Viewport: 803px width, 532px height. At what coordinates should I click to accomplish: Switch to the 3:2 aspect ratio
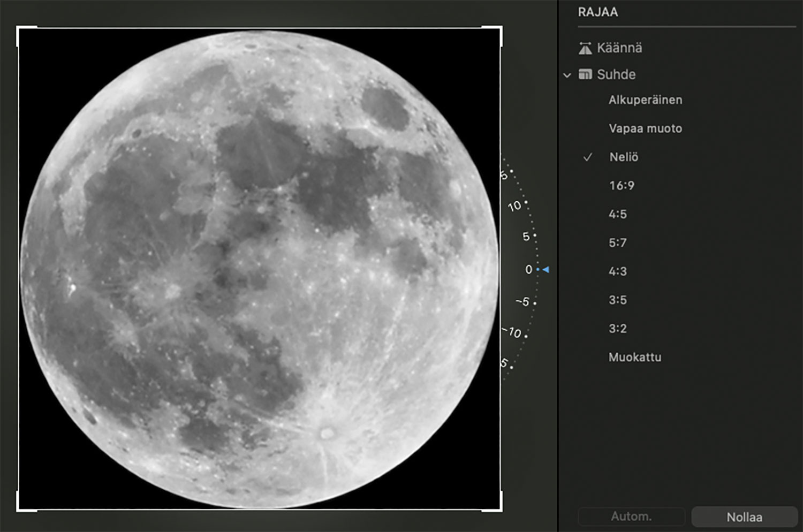617,329
